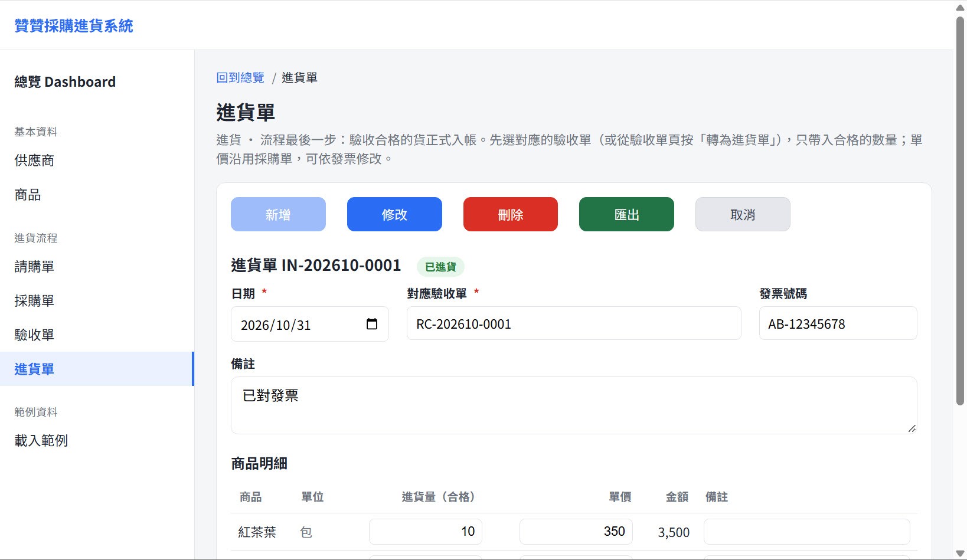
Task: Click the amount 3,500 in 紅茶葉 row
Action: click(674, 532)
